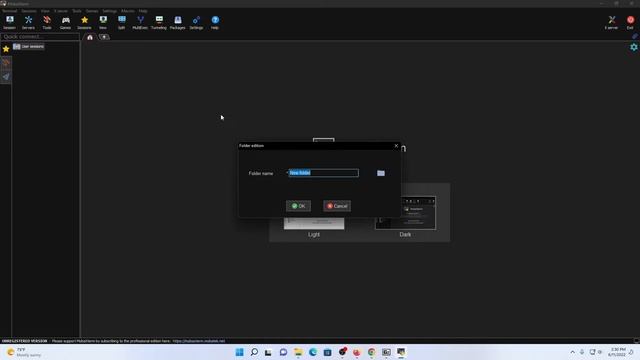The height and width of the screenshot is (360, 640).
Task: Click the Servers toolbar icon
Action: pos(28,22)
